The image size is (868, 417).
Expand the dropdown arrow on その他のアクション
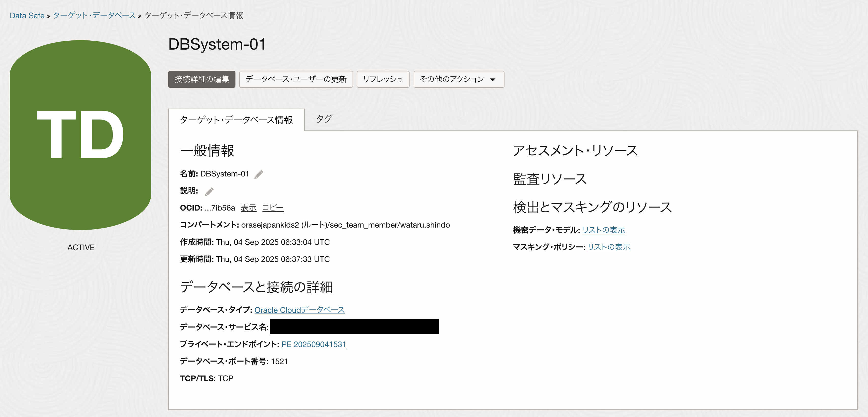click(x=493, y=79)
